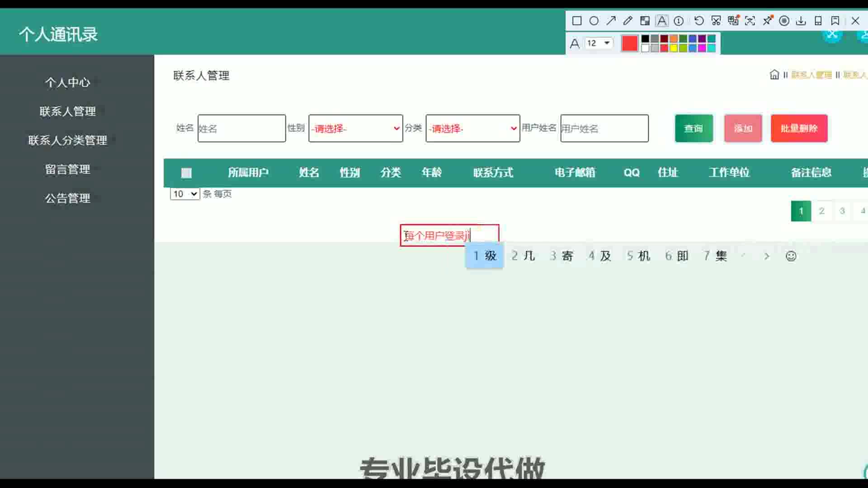
Task: Open 联系人分类管理 in the sidebar
Action: click(x=68, y=141)
